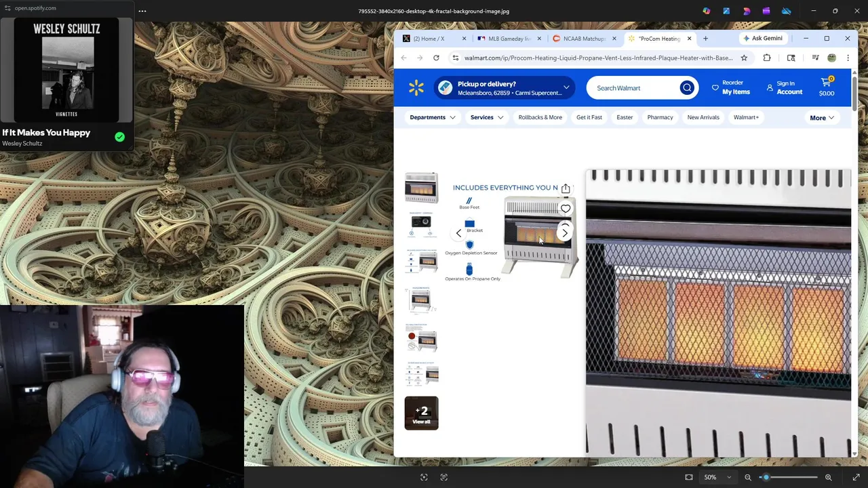
Task: Click the Wesley Schultz album cover
Action: (x=66, y=70)
